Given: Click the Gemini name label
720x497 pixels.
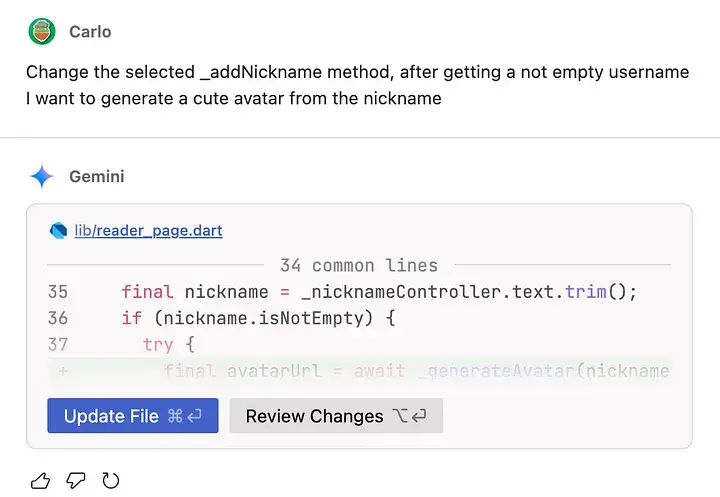Looking at the screenshot, I should click(96, 176).
